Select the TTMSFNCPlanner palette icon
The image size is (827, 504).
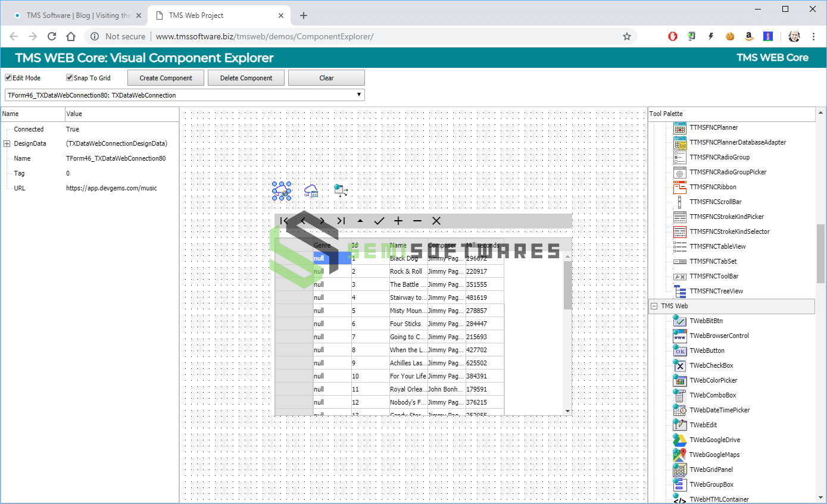[679, 128]
